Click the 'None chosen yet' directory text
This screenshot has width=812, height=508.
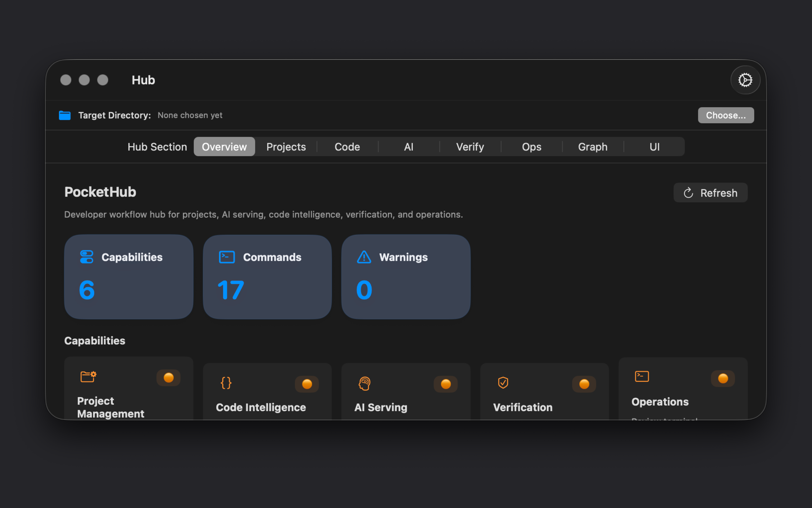pyautogui.click(x=190, y=115)
